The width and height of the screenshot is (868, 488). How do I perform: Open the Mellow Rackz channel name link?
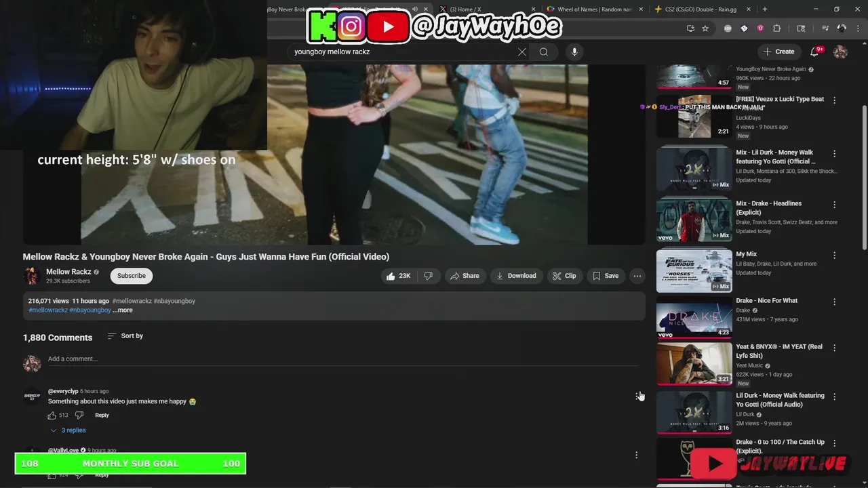(68, 272)
